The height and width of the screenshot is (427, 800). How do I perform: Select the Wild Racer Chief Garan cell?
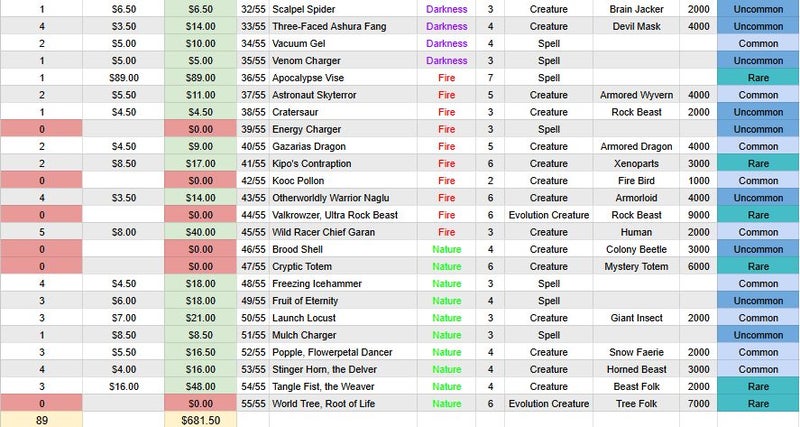(343, 232)
